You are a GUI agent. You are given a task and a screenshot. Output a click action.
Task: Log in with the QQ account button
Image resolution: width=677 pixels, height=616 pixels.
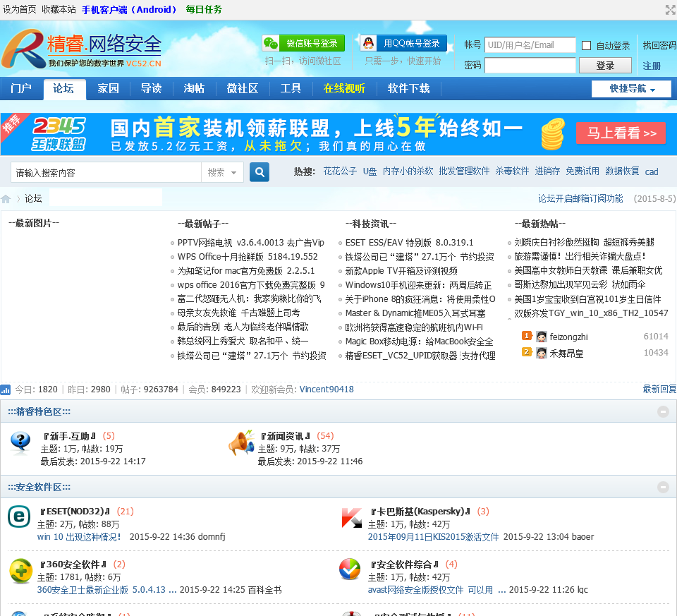click(403, 43)
